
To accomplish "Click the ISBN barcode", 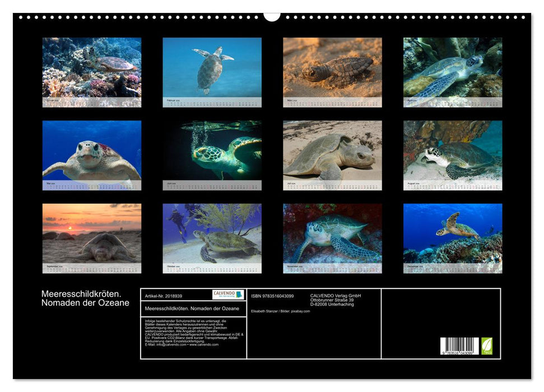I will pyautogui.click(x=459, y=346).
